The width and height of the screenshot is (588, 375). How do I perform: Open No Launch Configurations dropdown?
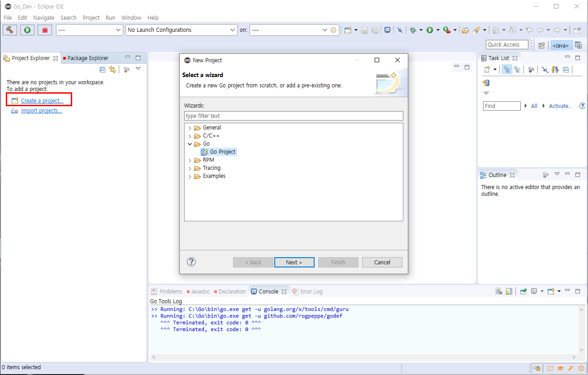(181, 30)
